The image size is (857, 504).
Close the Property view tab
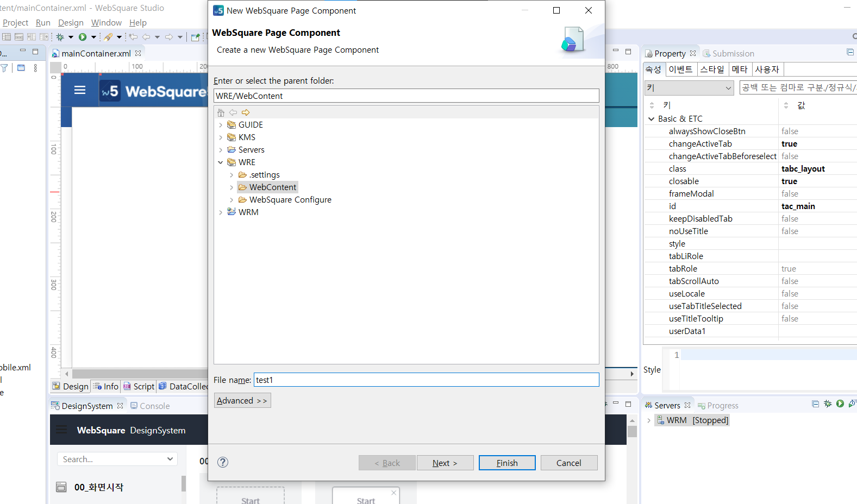click(x=693, y=53)
